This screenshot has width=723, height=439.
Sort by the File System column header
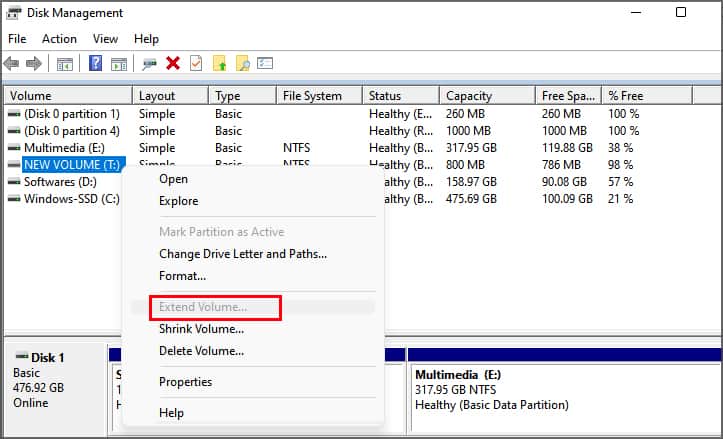point(319,96)
